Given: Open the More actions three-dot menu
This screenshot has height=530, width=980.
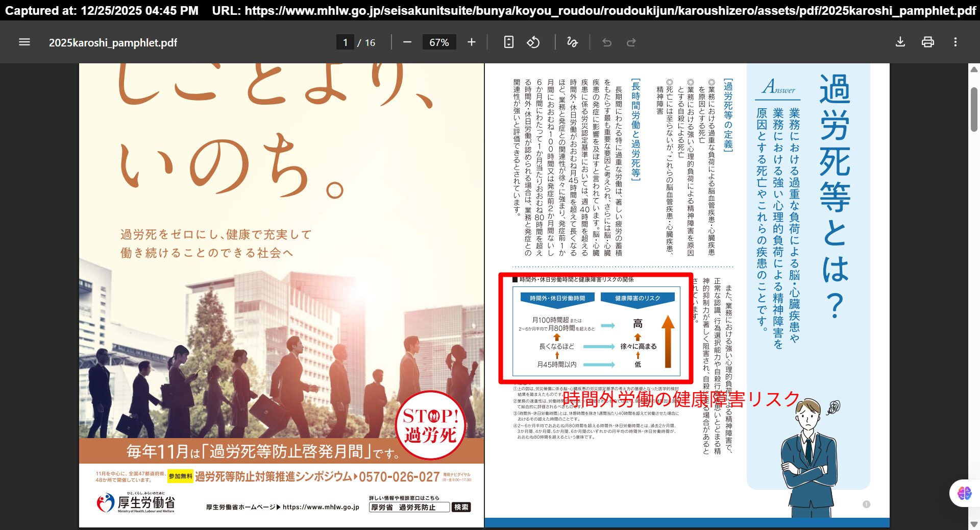Looking at the screenshot, I should [955, 42].
